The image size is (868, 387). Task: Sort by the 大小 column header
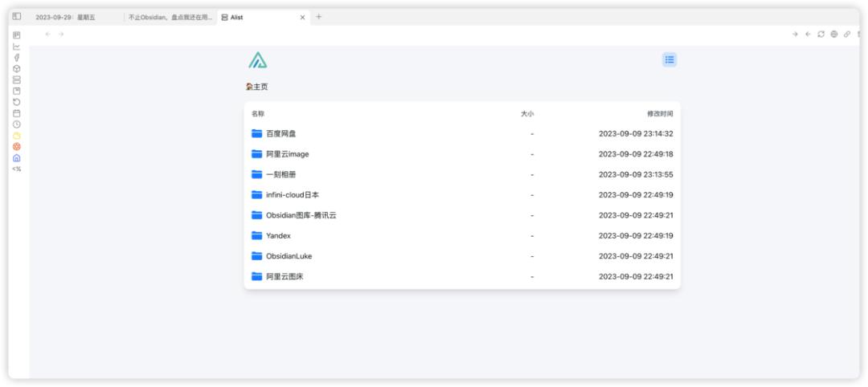[x=527, y=114]
